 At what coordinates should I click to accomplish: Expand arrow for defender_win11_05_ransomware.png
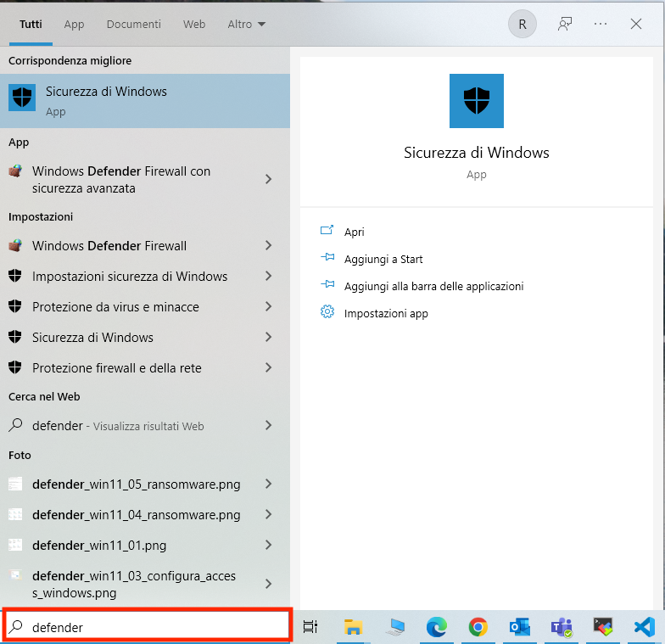268,484
